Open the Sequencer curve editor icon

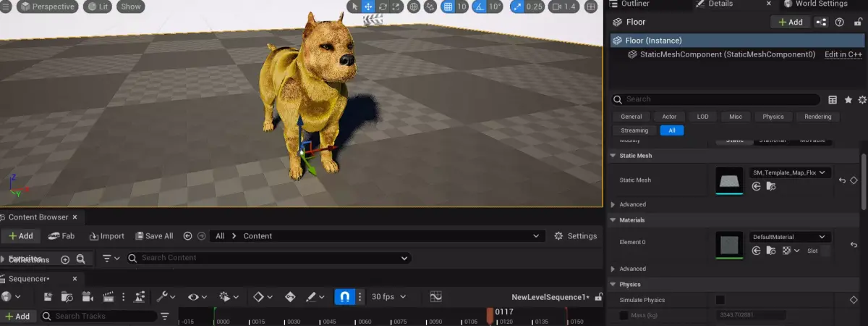click(x=435, y=296)
